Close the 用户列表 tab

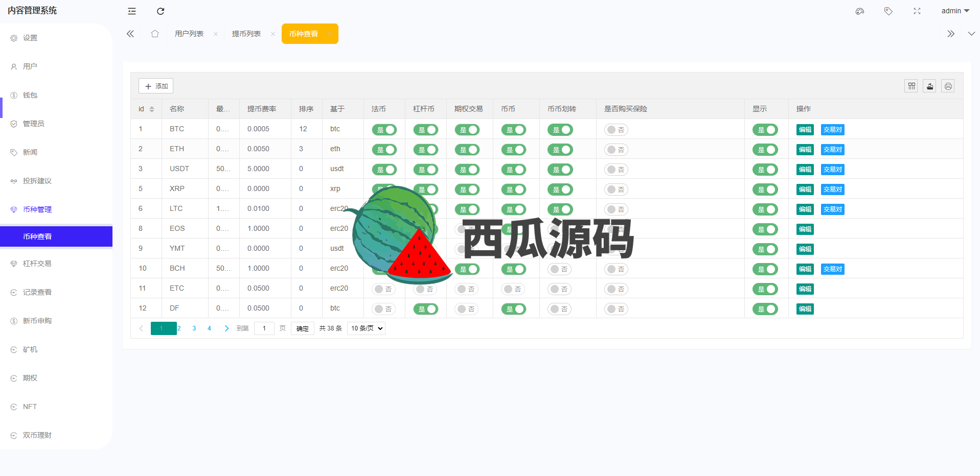[x=216, y=34]
